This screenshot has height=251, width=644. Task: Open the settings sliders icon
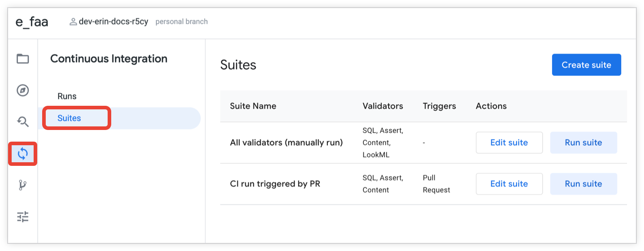coord(23,217)
